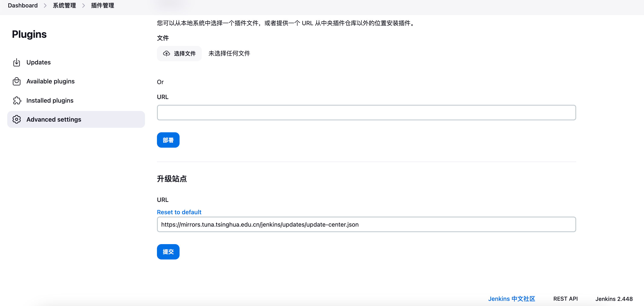Click the cloud upload icon on 选择文件
The width and height of the screenshot is (644, 306).
pos(167,54)
